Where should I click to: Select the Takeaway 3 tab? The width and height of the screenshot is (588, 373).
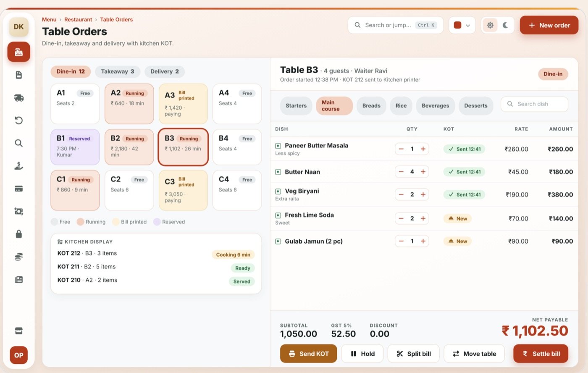118,71
